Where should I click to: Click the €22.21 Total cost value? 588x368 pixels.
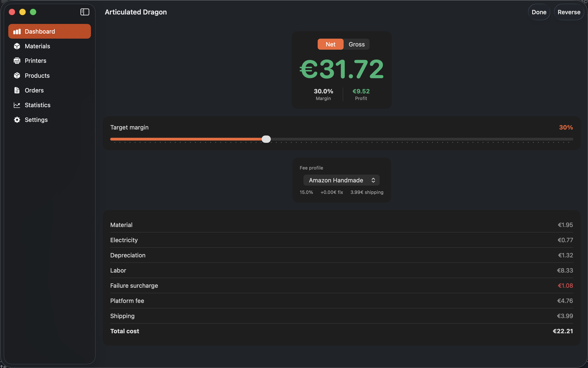coord(563,331)
